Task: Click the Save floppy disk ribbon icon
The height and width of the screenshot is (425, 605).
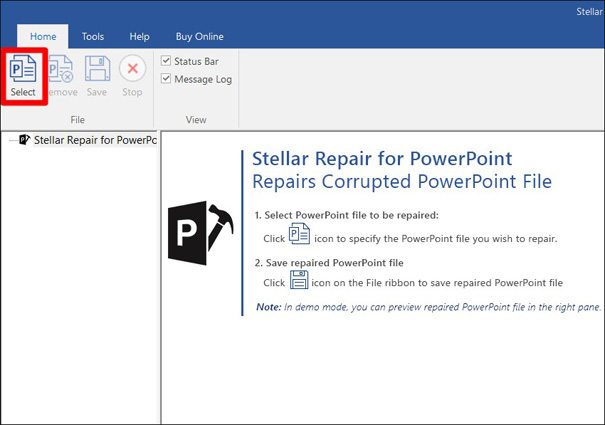Action: [97, 75]
